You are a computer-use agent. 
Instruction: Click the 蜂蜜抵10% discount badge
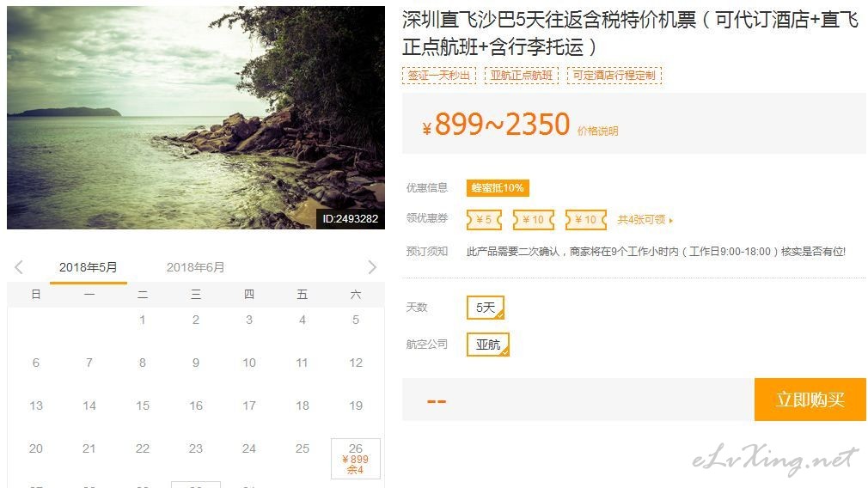coord(498,188)
